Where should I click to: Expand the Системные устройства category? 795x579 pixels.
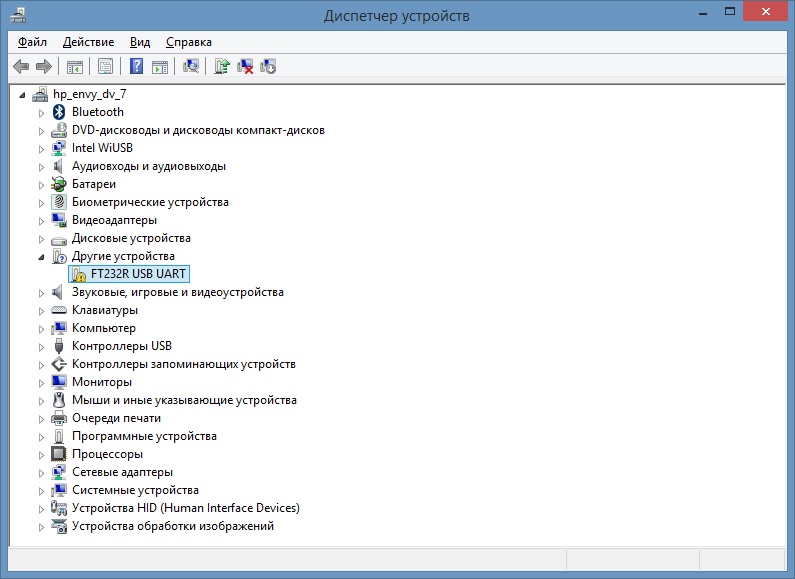tap(41, 491)
